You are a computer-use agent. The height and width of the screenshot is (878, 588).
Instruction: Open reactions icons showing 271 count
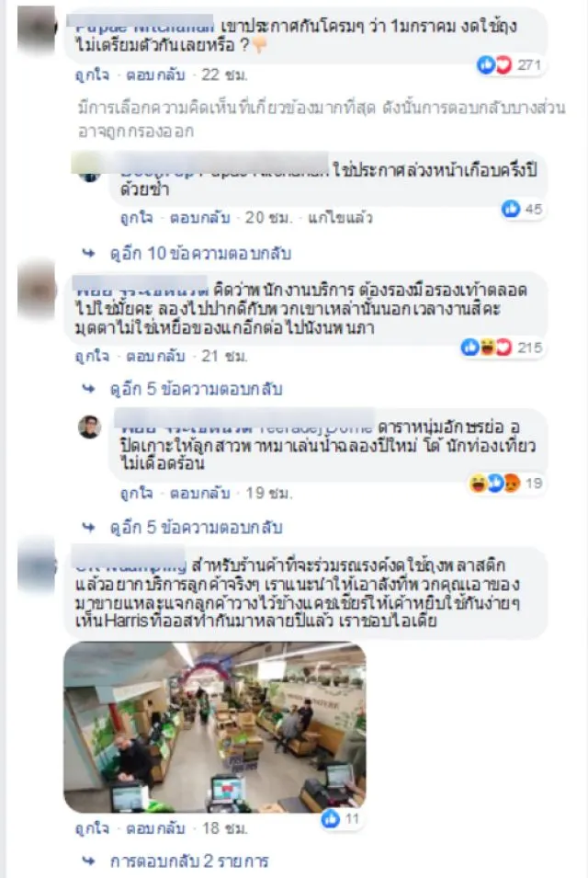click(x=494, y=65)
